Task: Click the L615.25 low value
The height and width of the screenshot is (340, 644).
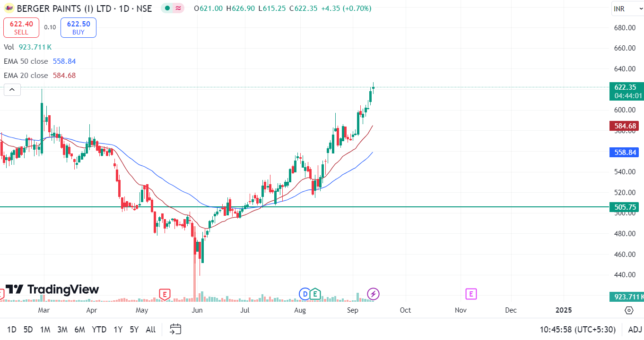Action: pos(272,8)
